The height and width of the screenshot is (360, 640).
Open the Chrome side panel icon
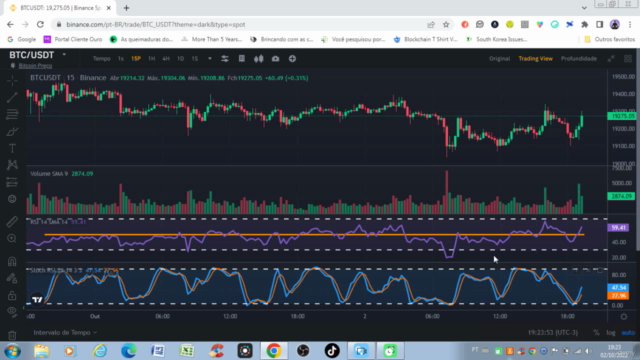pyautogui.click(x=599, y=24)
